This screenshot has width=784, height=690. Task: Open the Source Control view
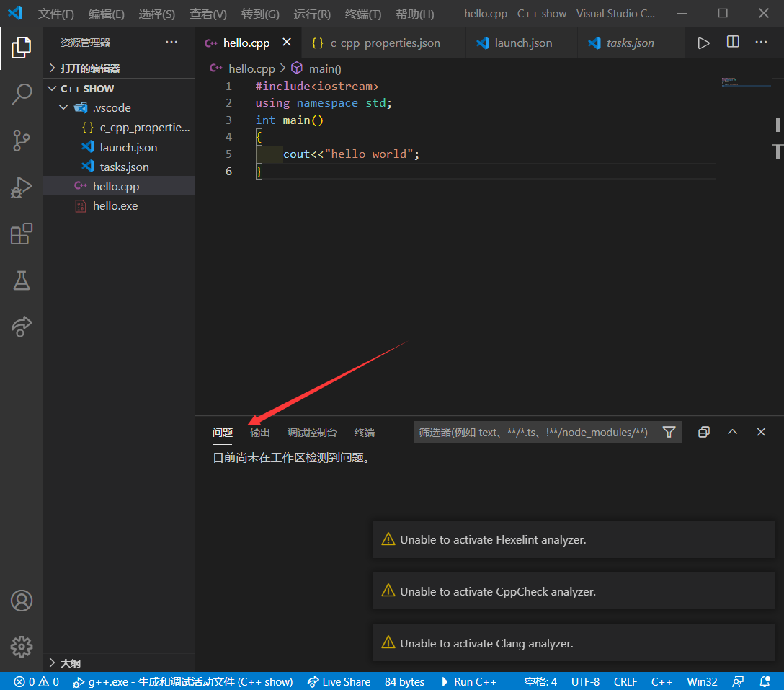[22, 141]
